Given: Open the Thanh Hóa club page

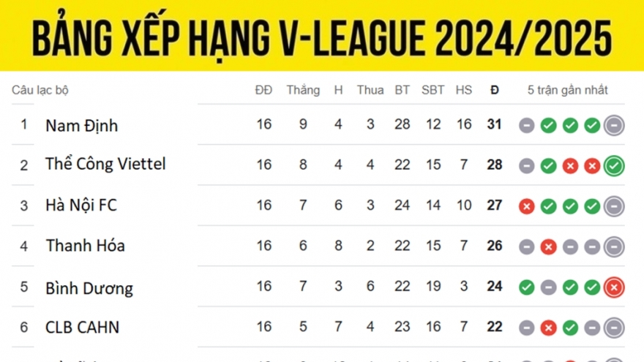Looking at the screenshot, I should click(x=85, y=246).
